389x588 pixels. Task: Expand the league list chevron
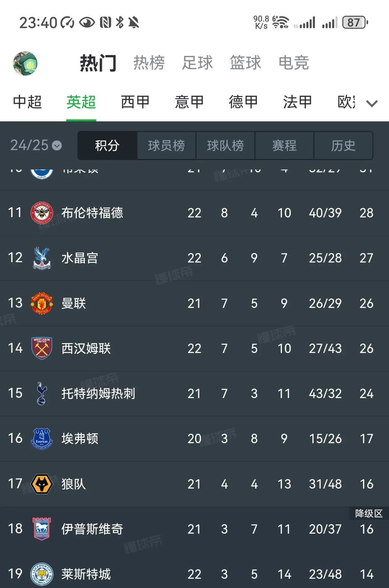pos(372,103)
